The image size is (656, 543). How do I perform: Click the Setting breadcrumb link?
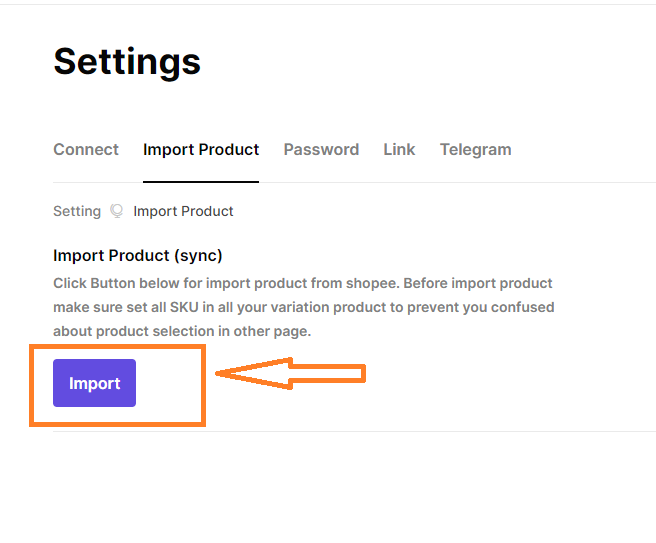[x=77, y=211]
